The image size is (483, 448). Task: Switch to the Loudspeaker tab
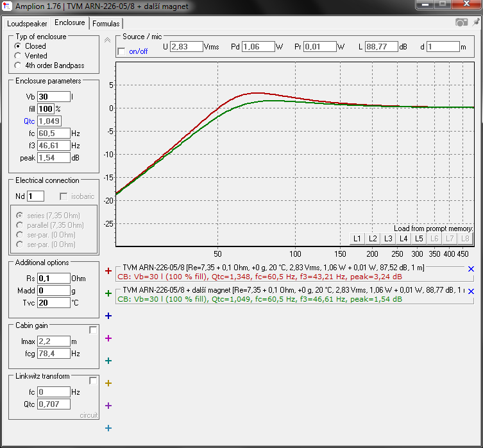point(27,24)
